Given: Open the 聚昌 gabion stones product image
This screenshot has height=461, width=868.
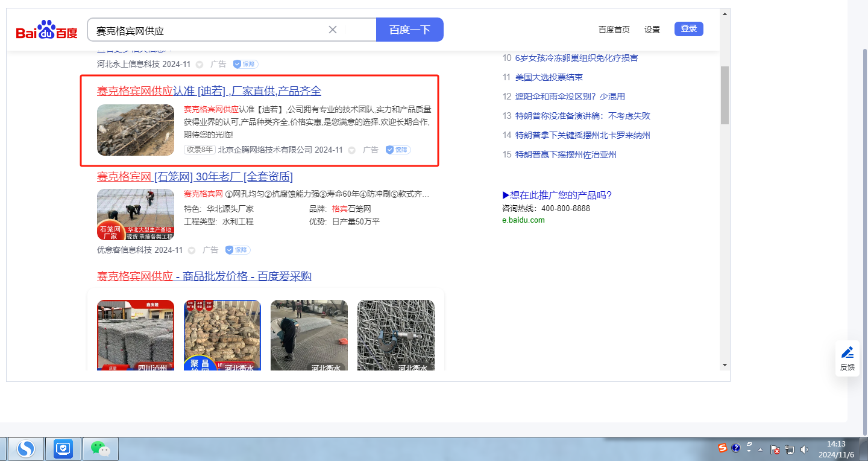Looking at the screenshot, I should [222, 335].
